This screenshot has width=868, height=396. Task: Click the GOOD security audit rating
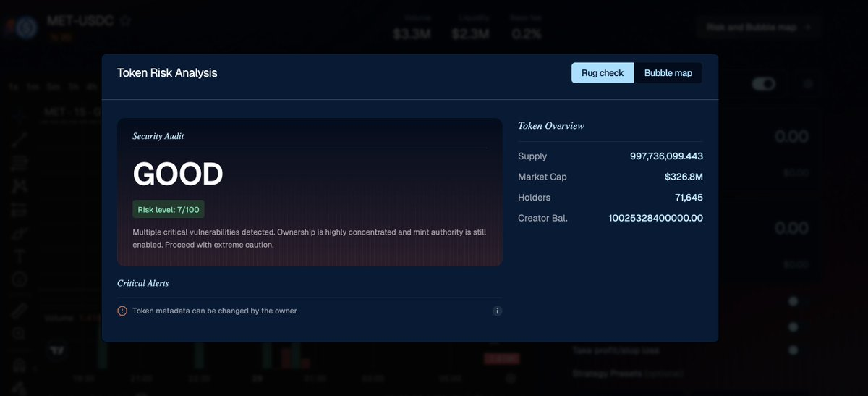click(178, 174)
